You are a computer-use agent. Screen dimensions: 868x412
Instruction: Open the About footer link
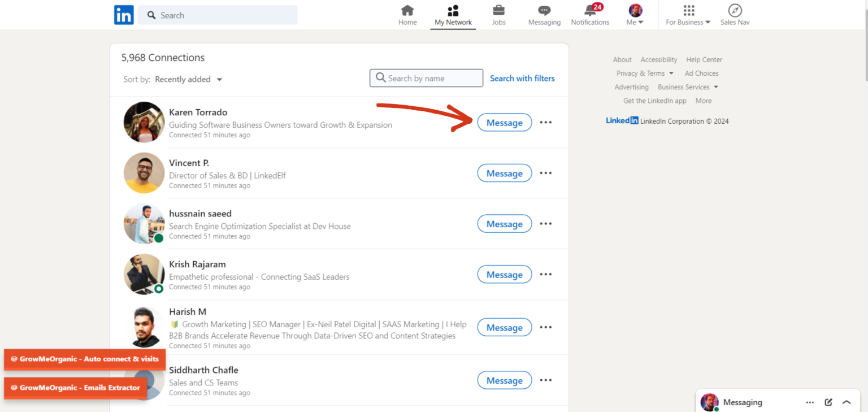[622, 59]
